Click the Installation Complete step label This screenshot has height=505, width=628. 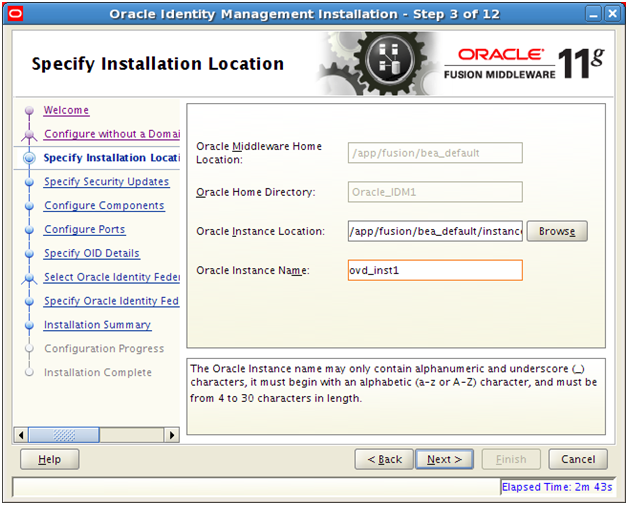pos(98,372)
